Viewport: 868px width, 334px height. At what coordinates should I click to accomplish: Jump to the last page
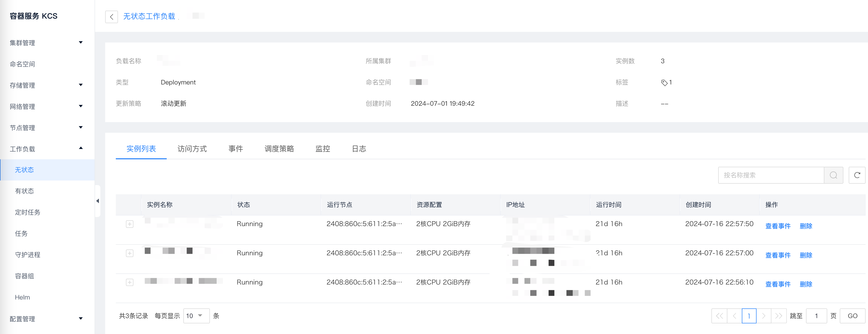pyautogui.click(x=778, y=316)
